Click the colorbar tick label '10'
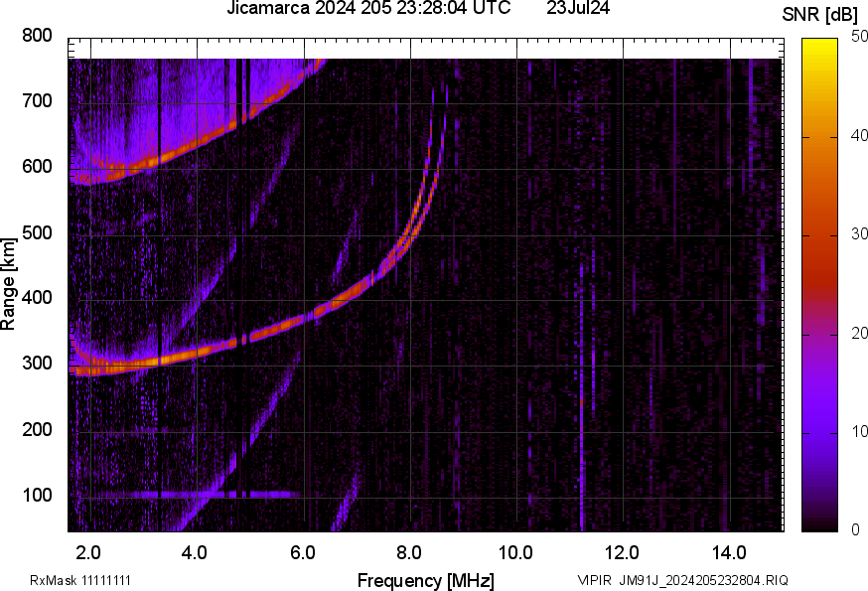The image size is (868, 591). click(x=859, y=431)
